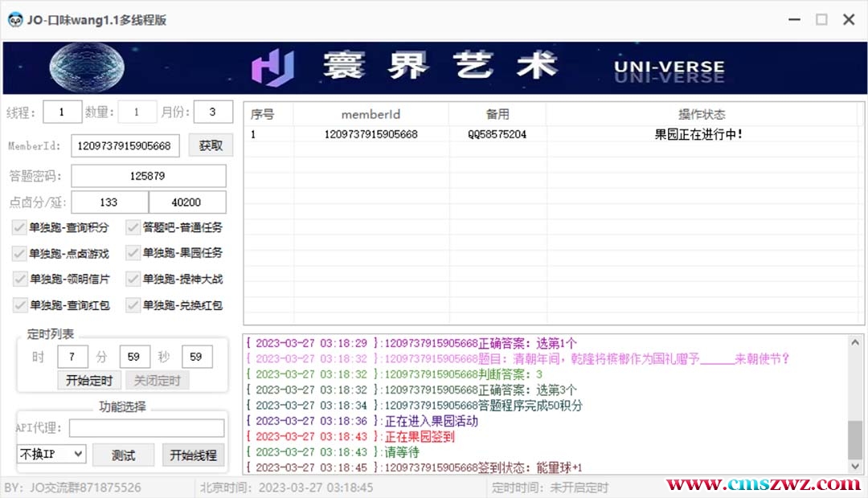The image size is (868, 498).
Task: Click the 测试 button
Action: pyautogui.click(x=123, y=455)
